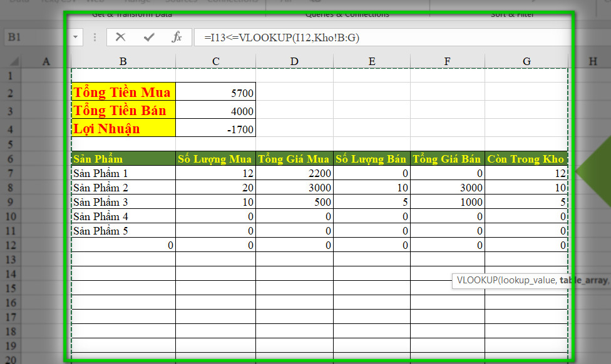Screen dimensions: 611x364
Task: Confirm the formula with the checkmark icon
Action: (x=149, y=38)
